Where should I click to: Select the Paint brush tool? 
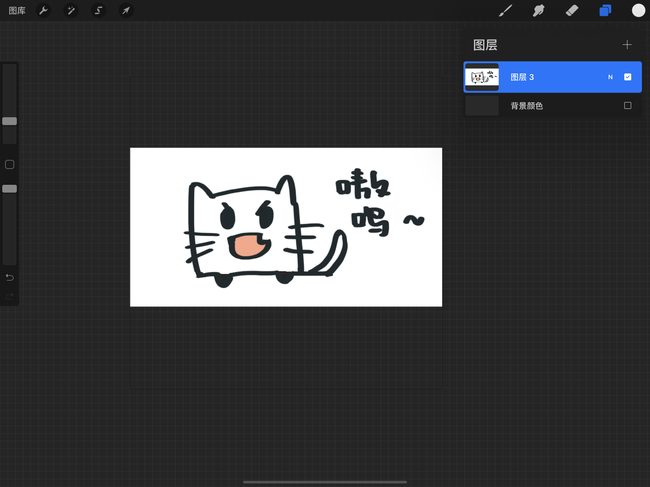click(506, 10)
